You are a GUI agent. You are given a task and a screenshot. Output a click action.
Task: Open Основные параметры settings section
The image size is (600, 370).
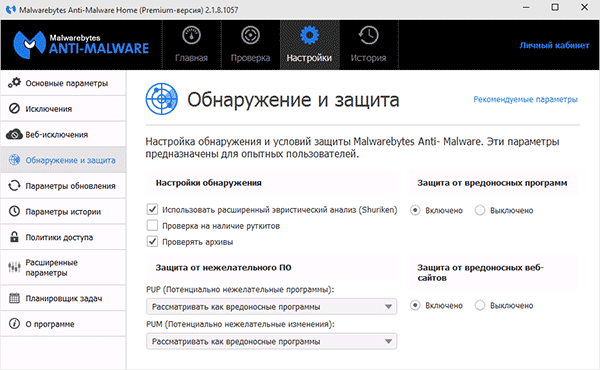(63, 83)
